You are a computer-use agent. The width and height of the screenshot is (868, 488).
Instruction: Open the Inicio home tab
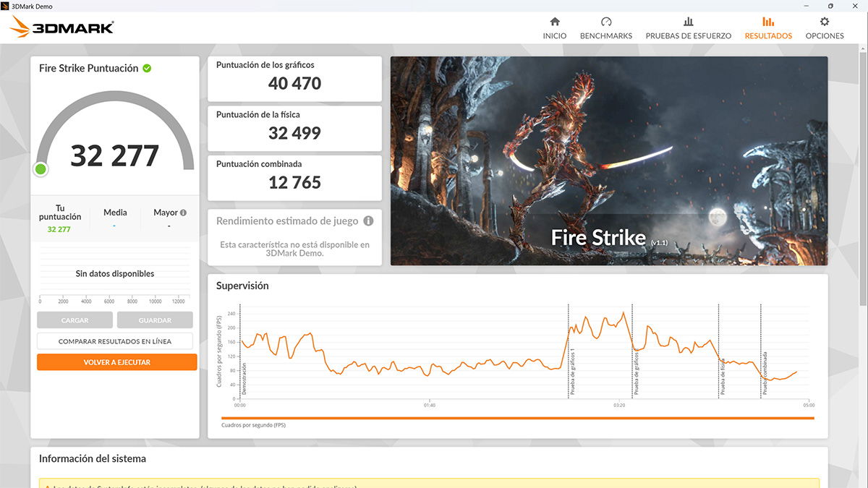coord(555,28)
